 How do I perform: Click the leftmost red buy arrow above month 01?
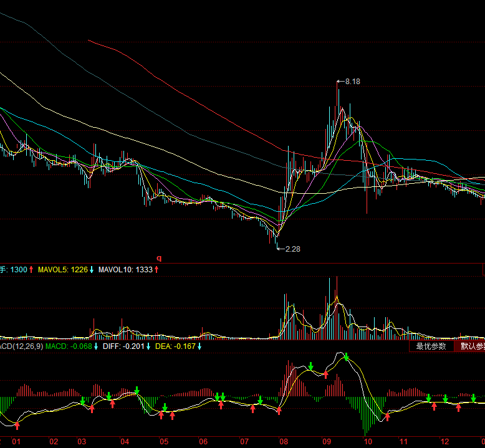click(17, 426)
